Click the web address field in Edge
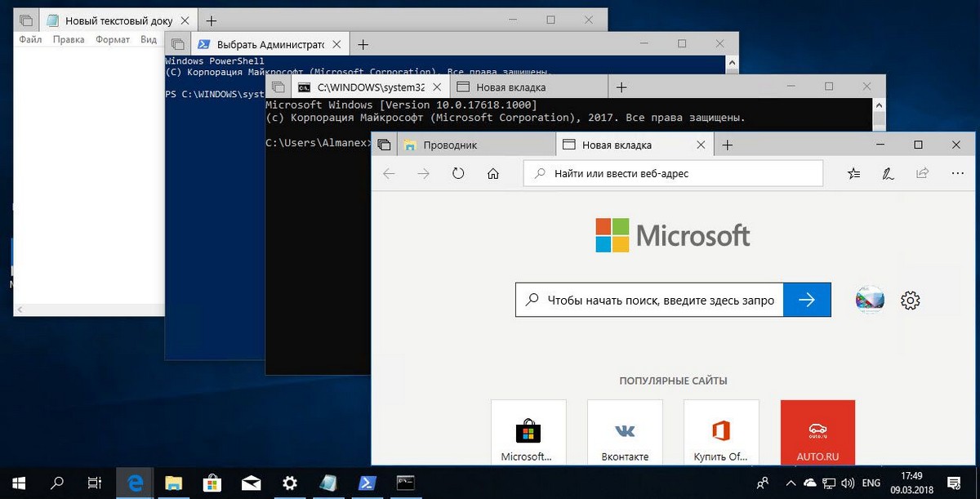This screenshot has width=980, height=499. tap(673, 173)
